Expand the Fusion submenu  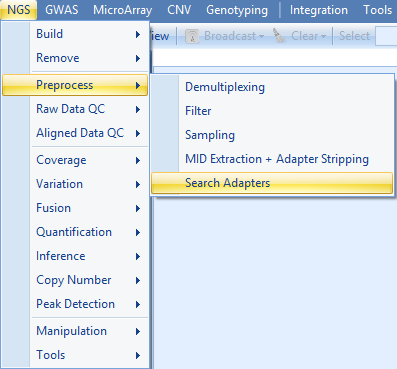coord(75,208)
